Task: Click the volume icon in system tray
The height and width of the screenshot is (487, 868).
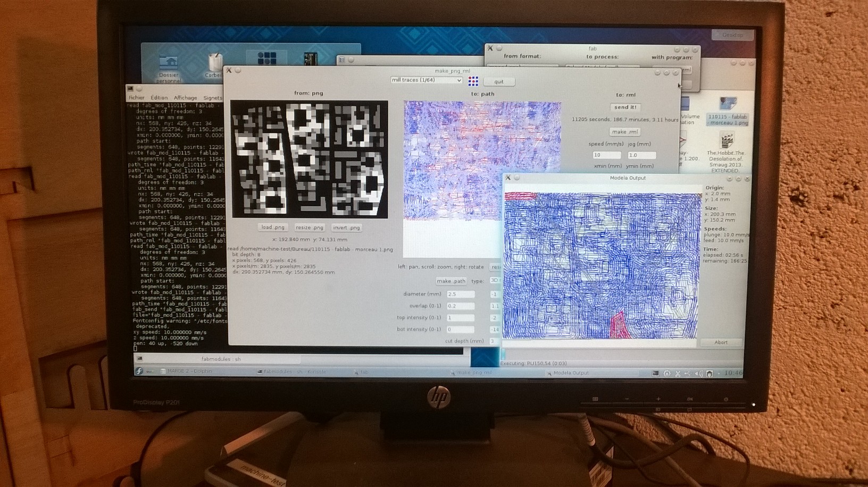Action: pos(698,374)
